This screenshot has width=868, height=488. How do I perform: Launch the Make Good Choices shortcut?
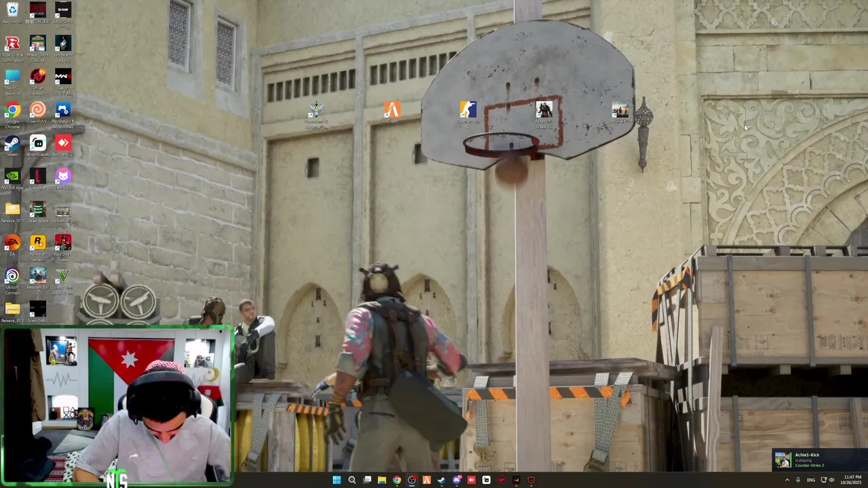pos(38,47)
